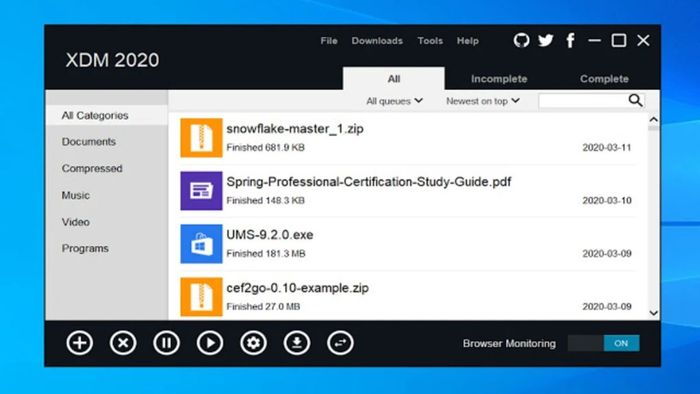Switch to the All tab

(394, 79)
